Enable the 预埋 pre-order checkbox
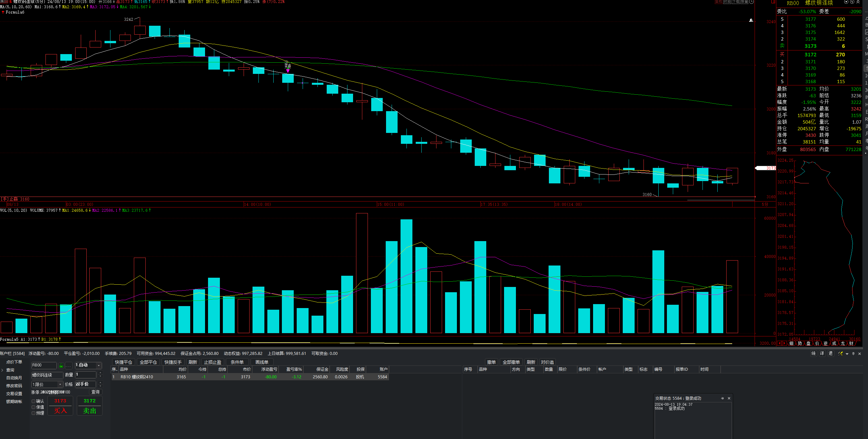Screen dimensions: 868x439 [33, 413]
